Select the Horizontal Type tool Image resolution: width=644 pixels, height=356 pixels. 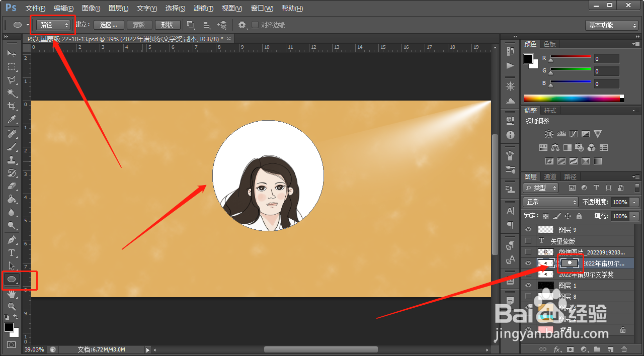(x=12, y=253)
